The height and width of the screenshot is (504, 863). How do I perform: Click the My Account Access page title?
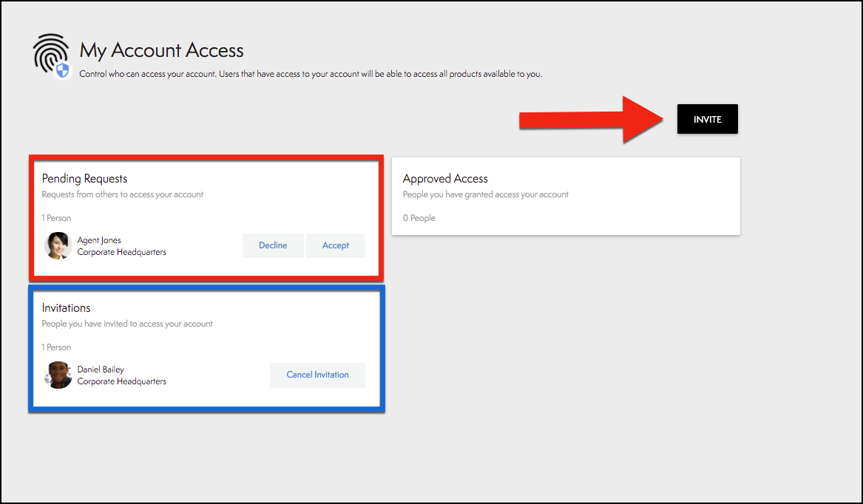(161, 50)
